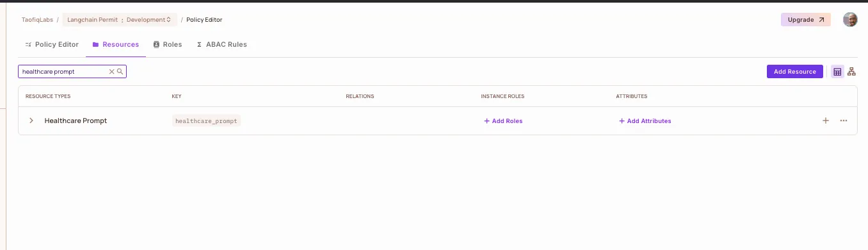Screen dimensions: 868x250
Task: Click the Relations column header
Action: 360,97
